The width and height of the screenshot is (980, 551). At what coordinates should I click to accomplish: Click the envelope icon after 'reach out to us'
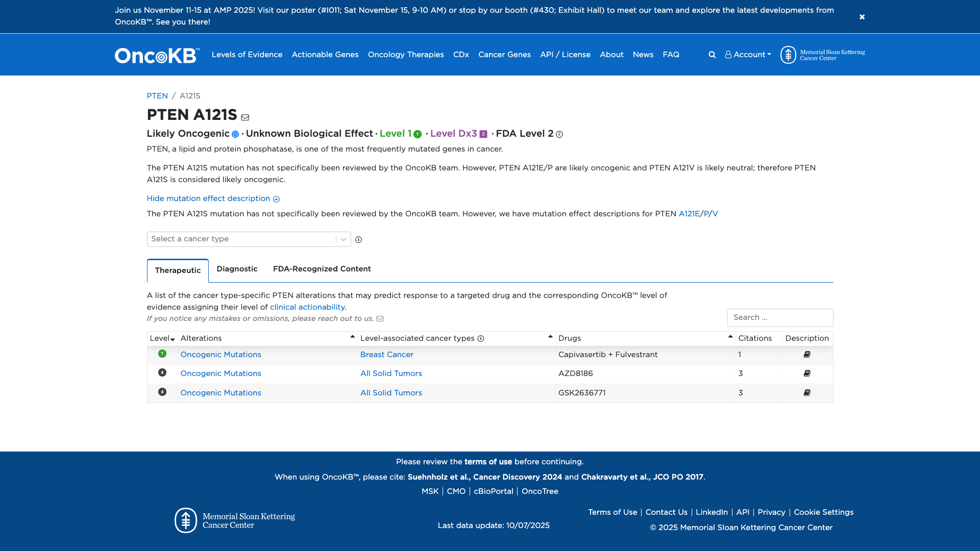coord(380,318)
